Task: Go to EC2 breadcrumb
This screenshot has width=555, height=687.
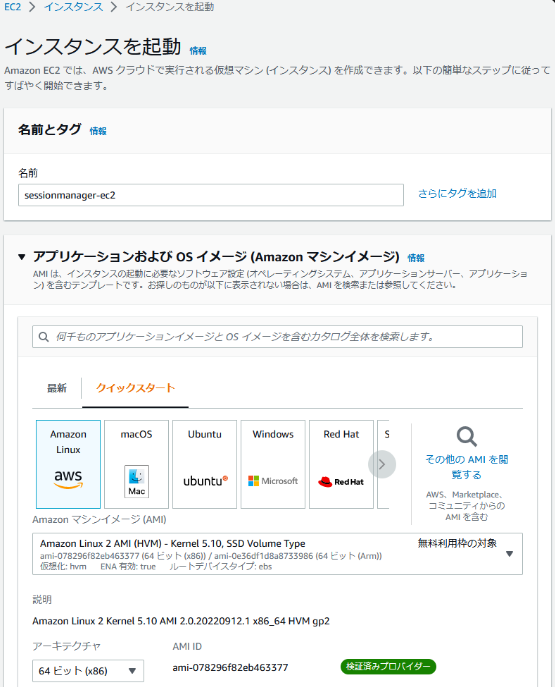Action: pos(13,7)
